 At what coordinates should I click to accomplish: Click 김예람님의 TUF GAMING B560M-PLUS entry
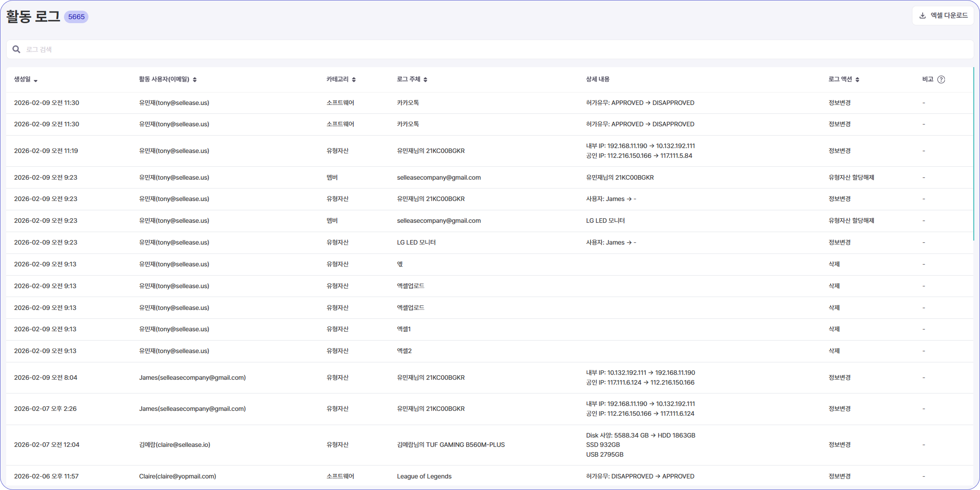[x=451, y=445]
